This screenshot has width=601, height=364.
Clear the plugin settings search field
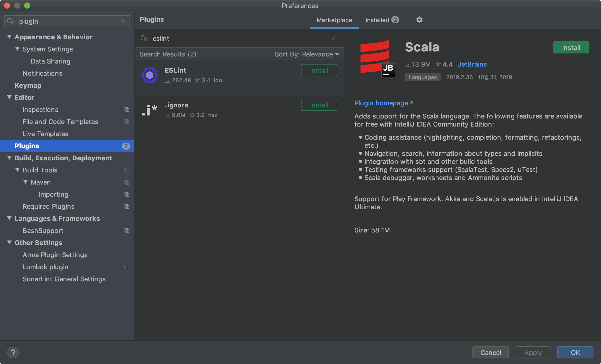[x=123, y=21]
